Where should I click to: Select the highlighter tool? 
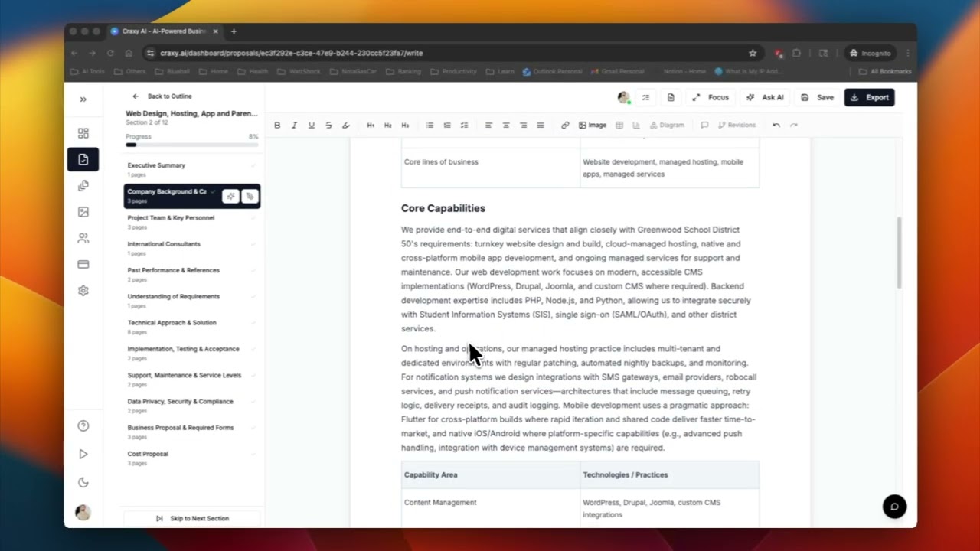(345, 126)
